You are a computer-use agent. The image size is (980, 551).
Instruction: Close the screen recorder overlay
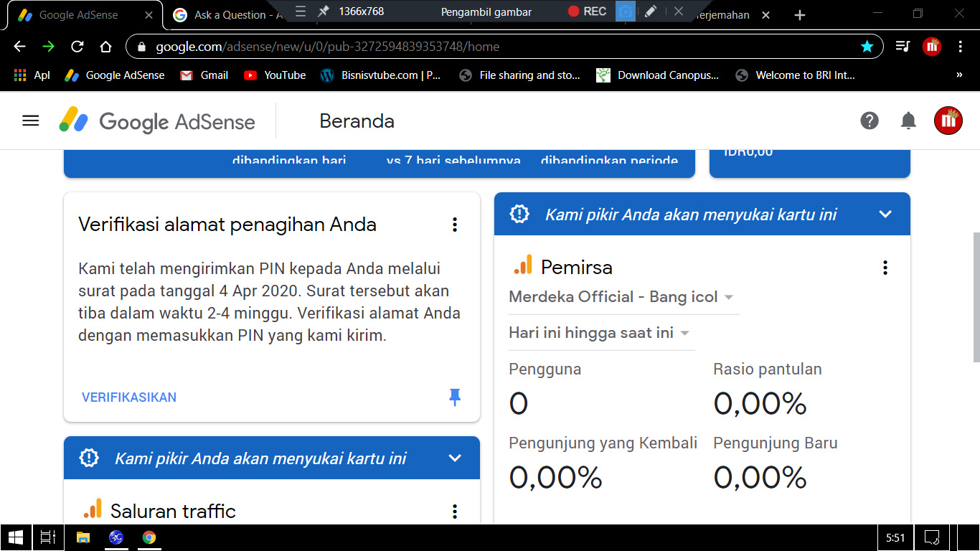(679, 11)
